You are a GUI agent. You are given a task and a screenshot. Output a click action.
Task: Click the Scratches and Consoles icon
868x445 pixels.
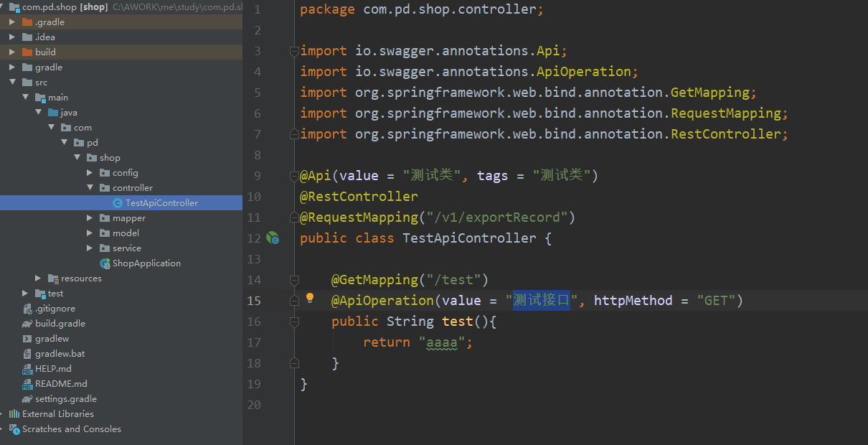coord(14,429)
